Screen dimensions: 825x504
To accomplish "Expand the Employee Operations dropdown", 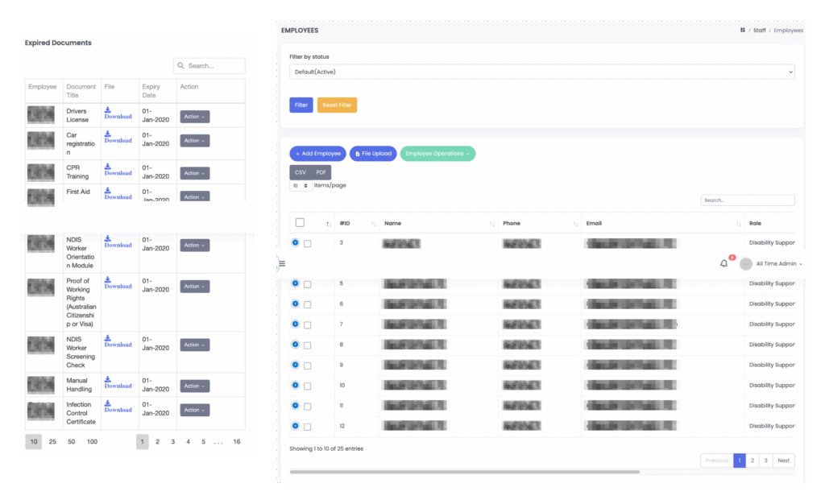I will click(437, 153).
